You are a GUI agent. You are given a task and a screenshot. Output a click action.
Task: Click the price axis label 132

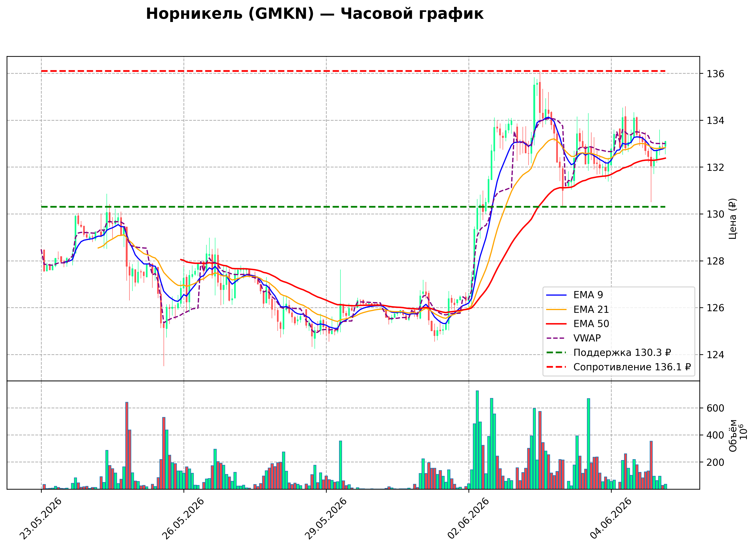(x=716, y=167)
